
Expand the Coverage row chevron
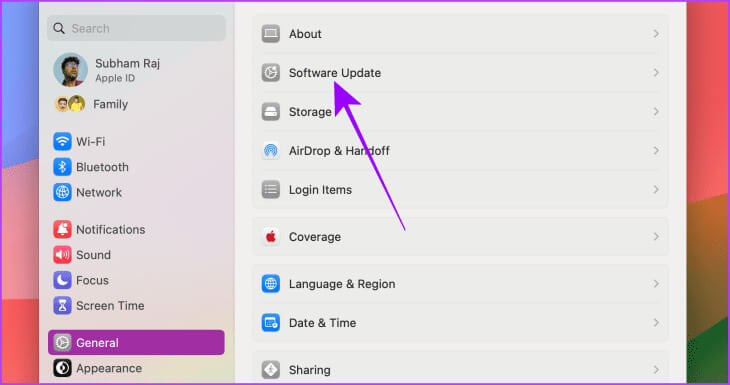[656, 236]
